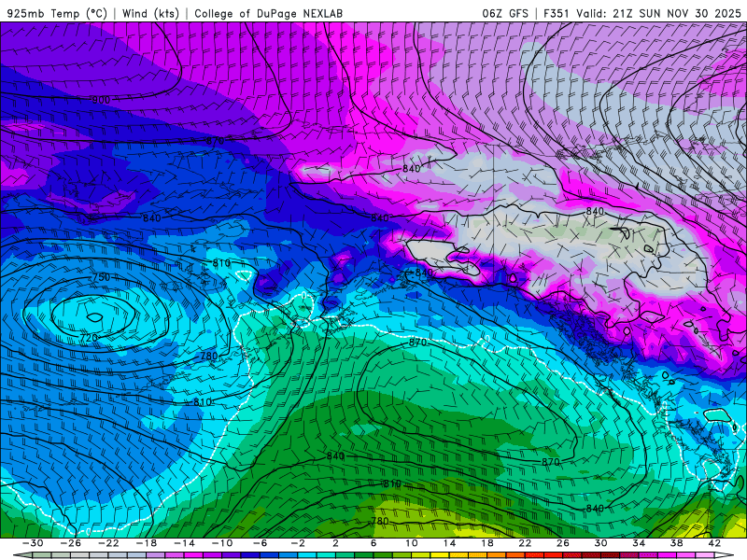Viewport: 747px width, 560px height.
Task: Click the '-2' colorbar tick label
Action: click(x=298, y=543)
